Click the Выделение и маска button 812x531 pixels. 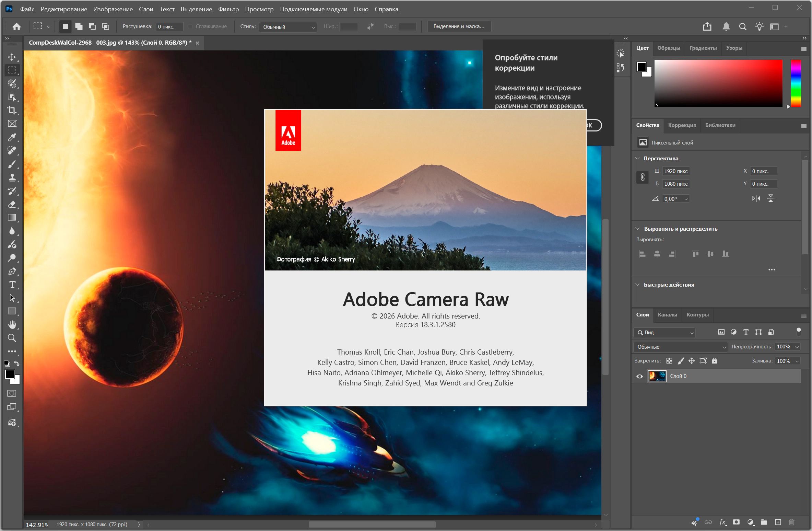pos(459,26)
